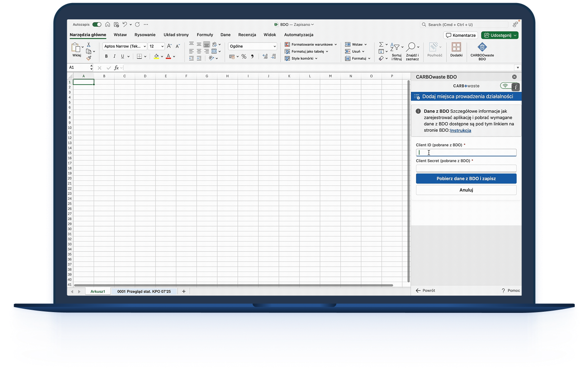Click the Percent style icon

click(244, 57)
